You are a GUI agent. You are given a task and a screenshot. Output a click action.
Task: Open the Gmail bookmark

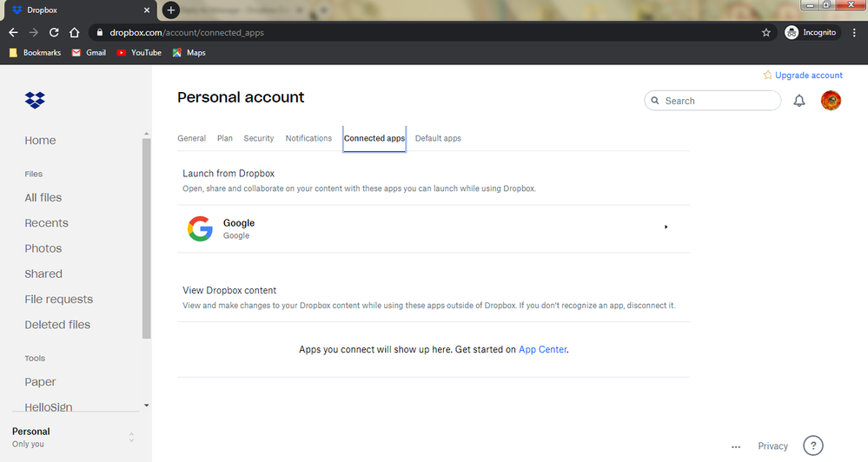tap(89, 53)
